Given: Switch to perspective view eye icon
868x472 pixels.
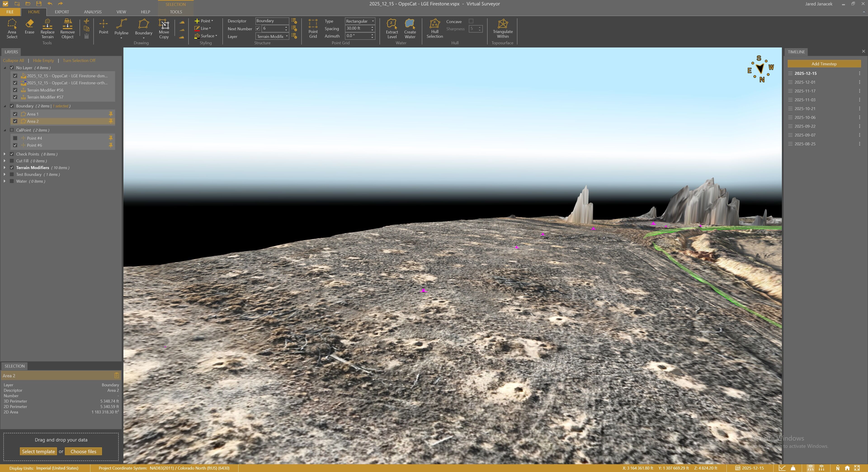Looking at the screenshot, I should (810, 468).
